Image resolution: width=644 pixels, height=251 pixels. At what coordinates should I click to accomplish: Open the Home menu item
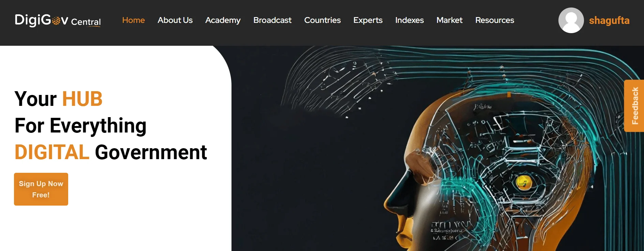click(133, 20)
